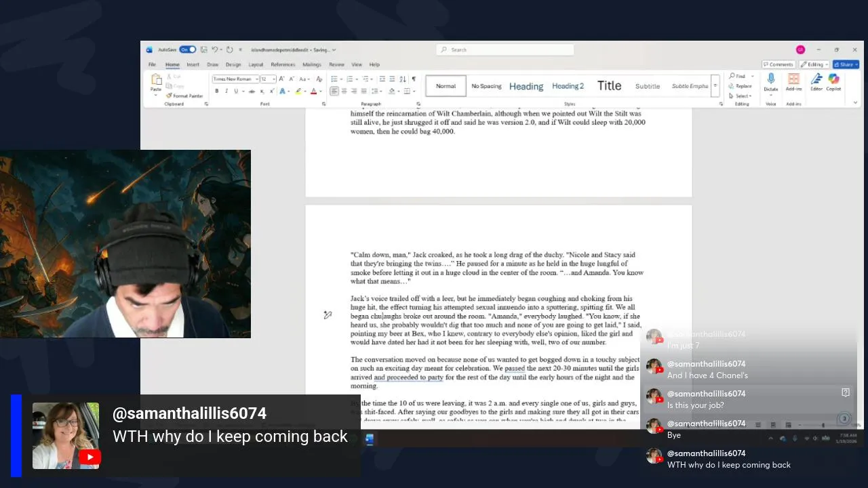The height and width of the screenshot is (488, 868).
Task: Click the Dictate microphone icon
Action: tap(771, 79)
